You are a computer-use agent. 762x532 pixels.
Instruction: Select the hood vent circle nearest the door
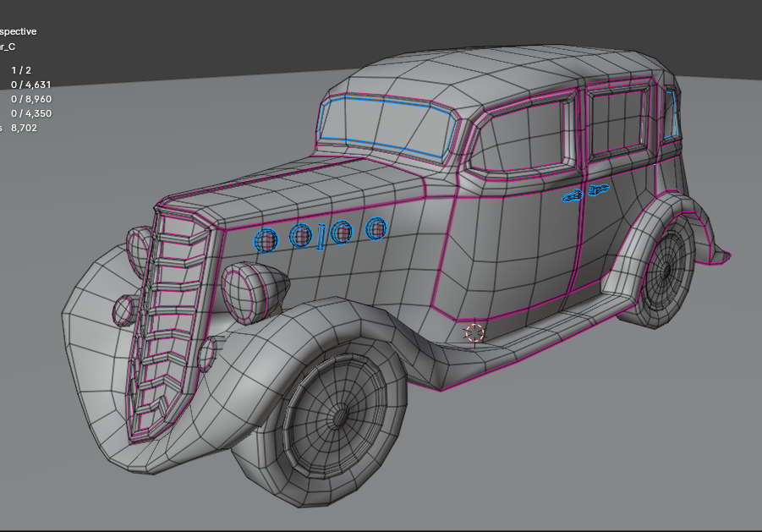376,228
